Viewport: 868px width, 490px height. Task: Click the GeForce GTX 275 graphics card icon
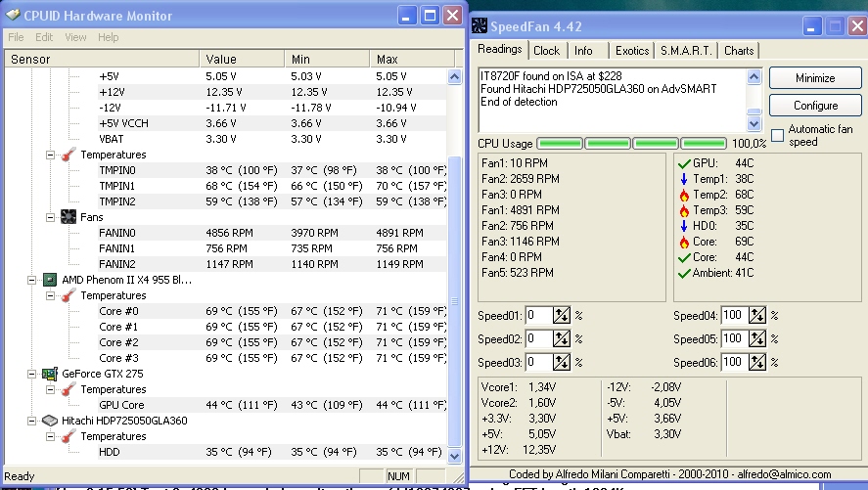point(49,374)
